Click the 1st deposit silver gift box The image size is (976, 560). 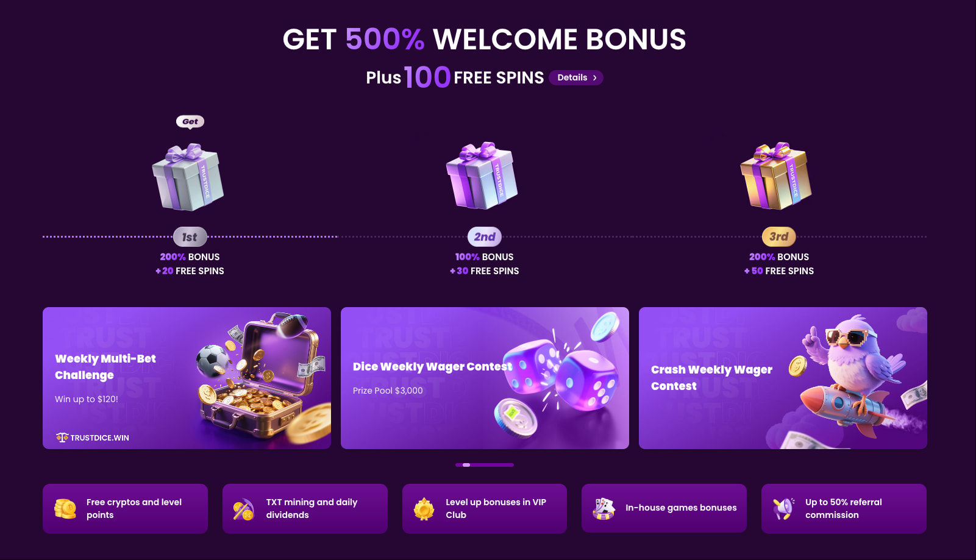[188, 177]
